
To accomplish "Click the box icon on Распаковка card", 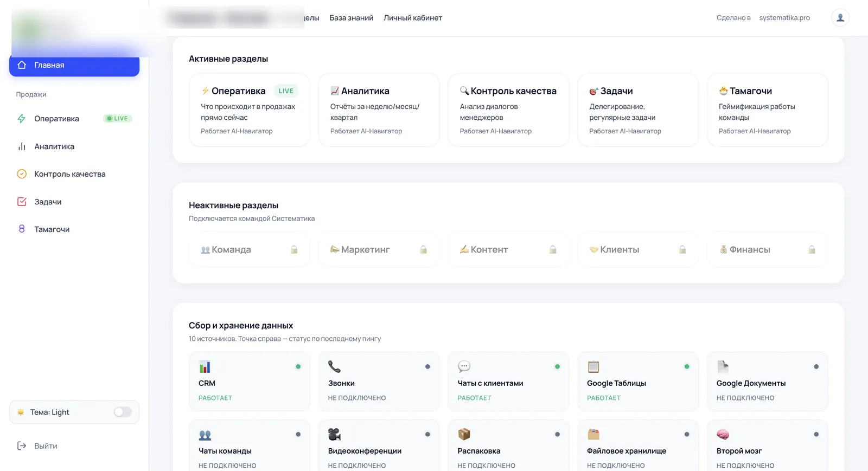I will click(464, 435).
